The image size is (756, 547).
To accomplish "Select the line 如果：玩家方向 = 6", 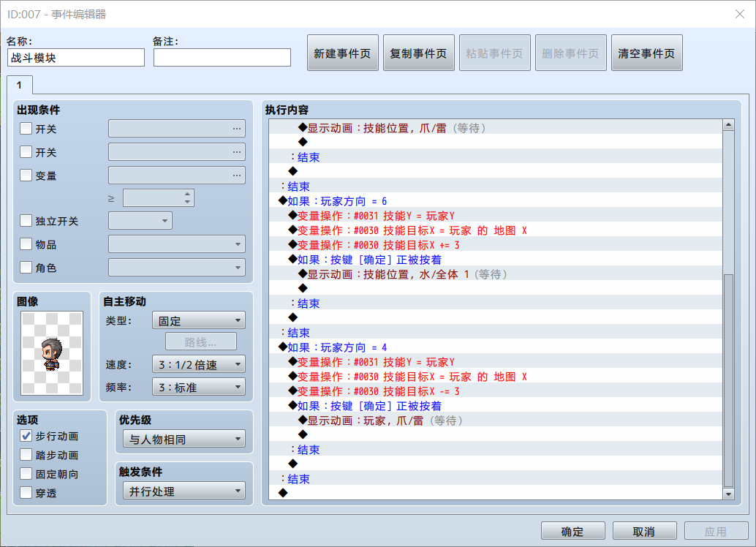I will (496, 201).
